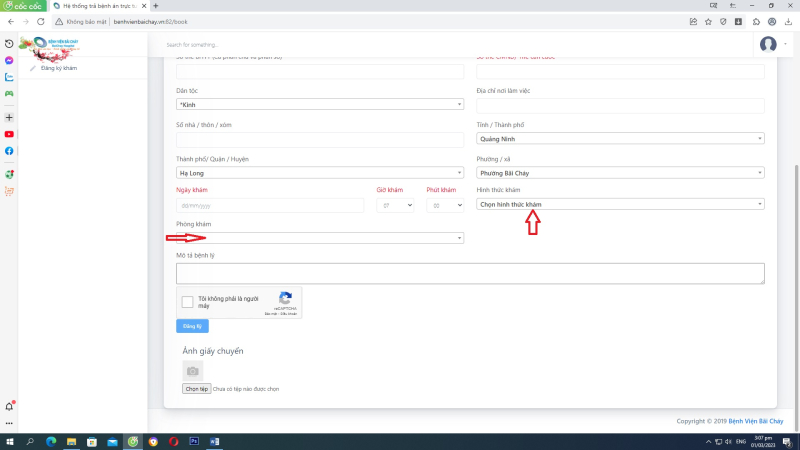The image size is (800, 450).
Task: Expand the "Hình thức khám" dropdown
Action: (620, 204)
